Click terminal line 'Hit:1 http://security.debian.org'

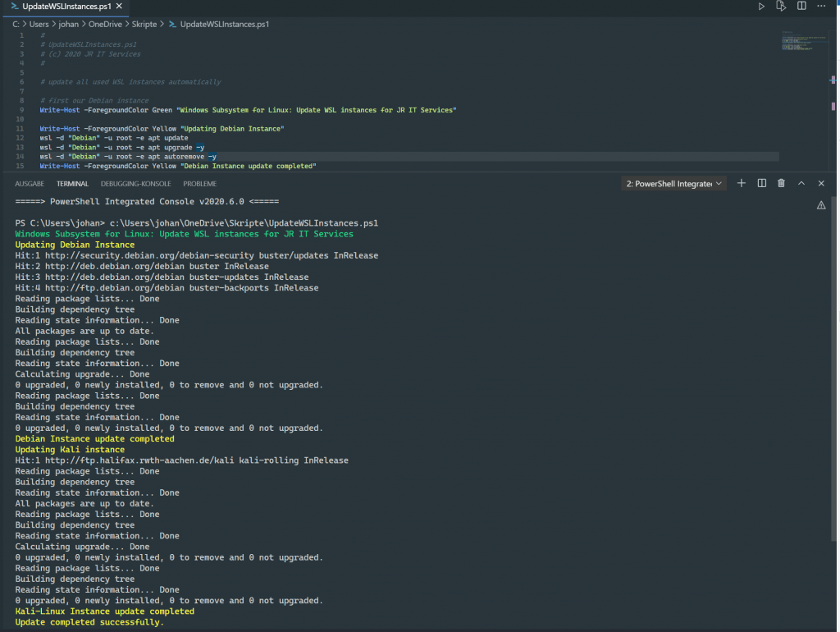tap(197, 255)
